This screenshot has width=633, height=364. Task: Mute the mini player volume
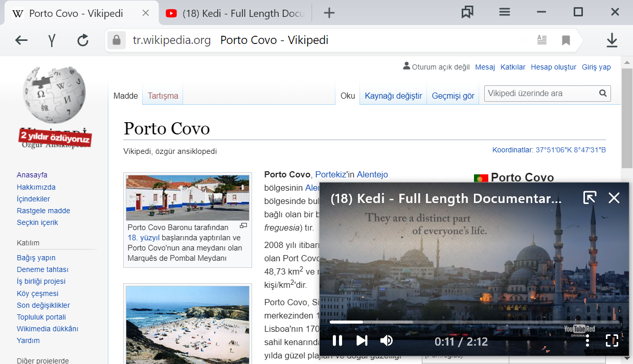tap(387, 340)
